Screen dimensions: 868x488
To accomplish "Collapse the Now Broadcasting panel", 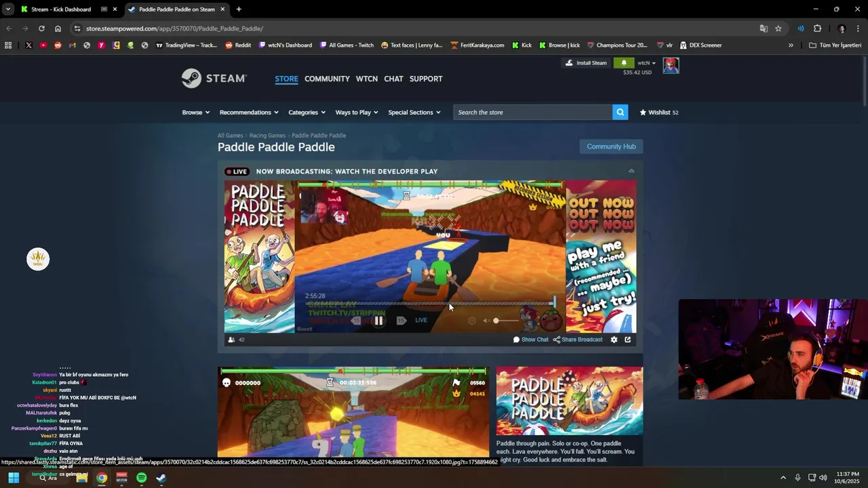I will [x=631, y=171].
